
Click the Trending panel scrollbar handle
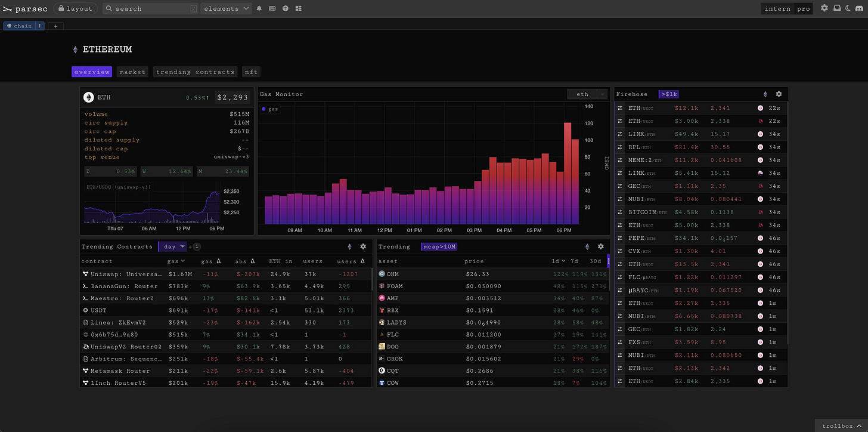click(608, 261)
